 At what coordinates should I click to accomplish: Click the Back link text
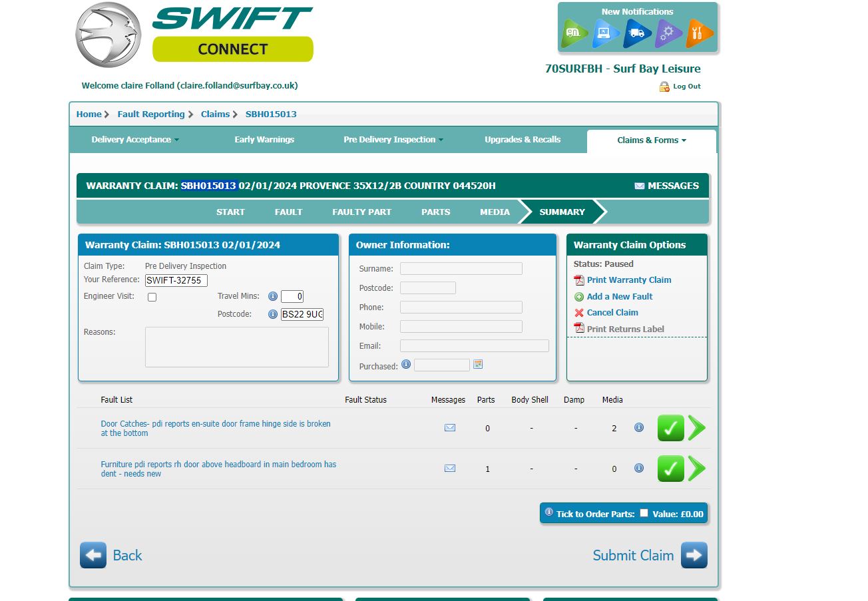(x=127, y=556)
